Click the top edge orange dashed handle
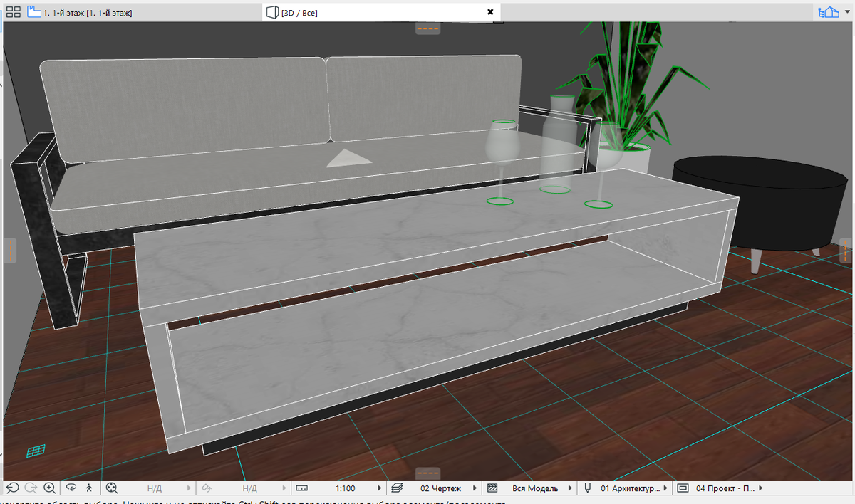Screen dimensions: 855x504 pyautogui.click(x=427, y=28)
